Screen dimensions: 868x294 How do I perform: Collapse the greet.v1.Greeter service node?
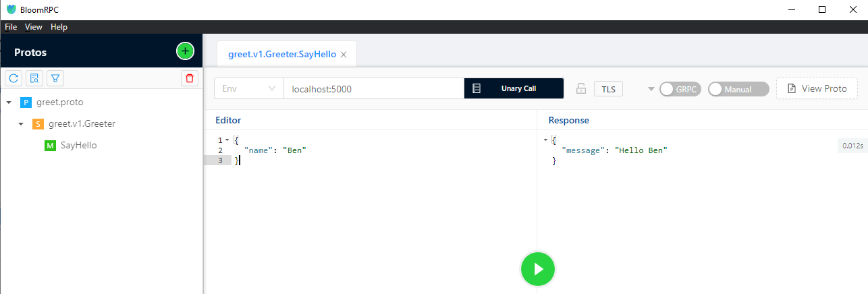click(21, 124)
